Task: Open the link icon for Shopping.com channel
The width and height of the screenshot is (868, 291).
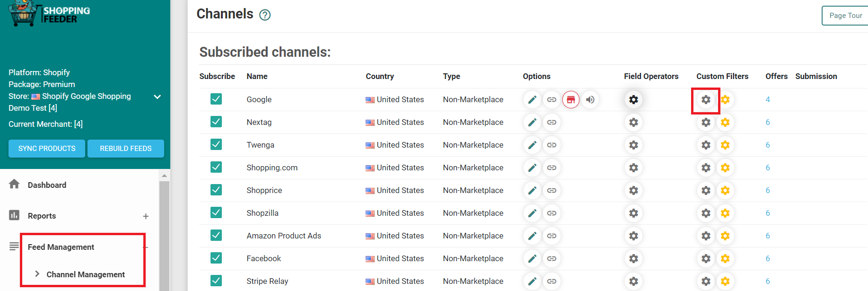Action: point(552,168)
